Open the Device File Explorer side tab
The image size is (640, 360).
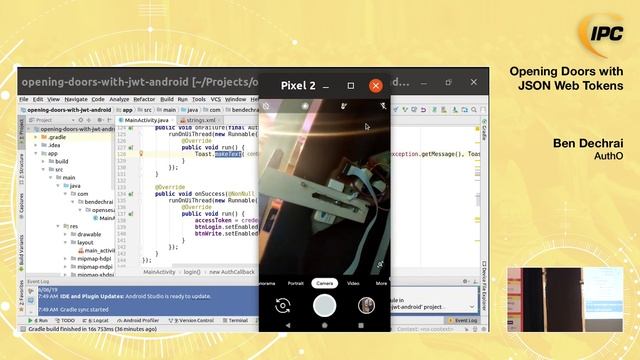click(484, 286)
